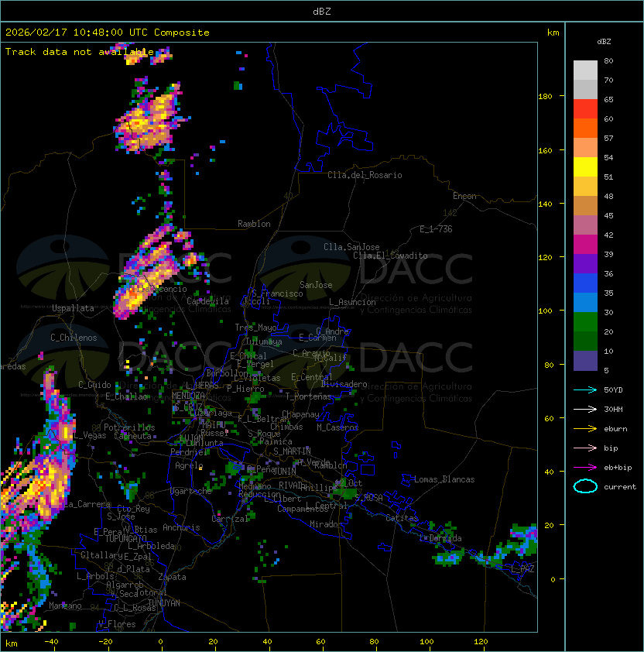Click the 'Uspallata' label on the map
Screen dimensions: 644x652
coord(74,308)
